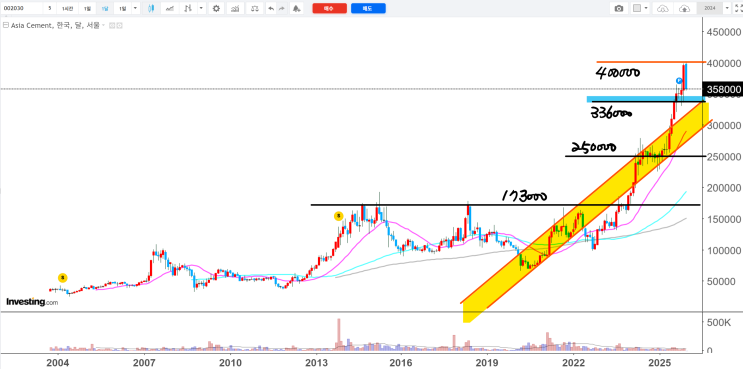Screen dimensions: 743x369
Task: Open the chart settings gear icon
Action: [216, 8]
